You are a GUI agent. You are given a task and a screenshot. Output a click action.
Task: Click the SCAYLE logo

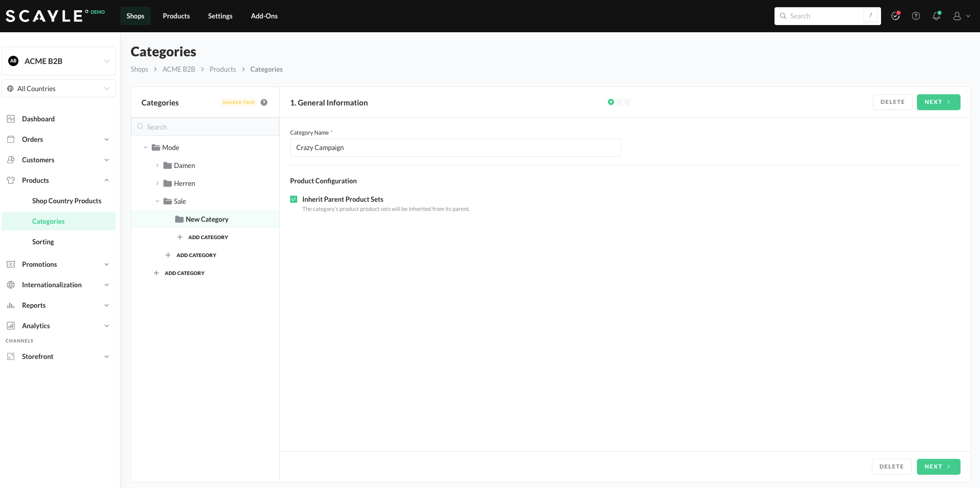tap(45, 16)
